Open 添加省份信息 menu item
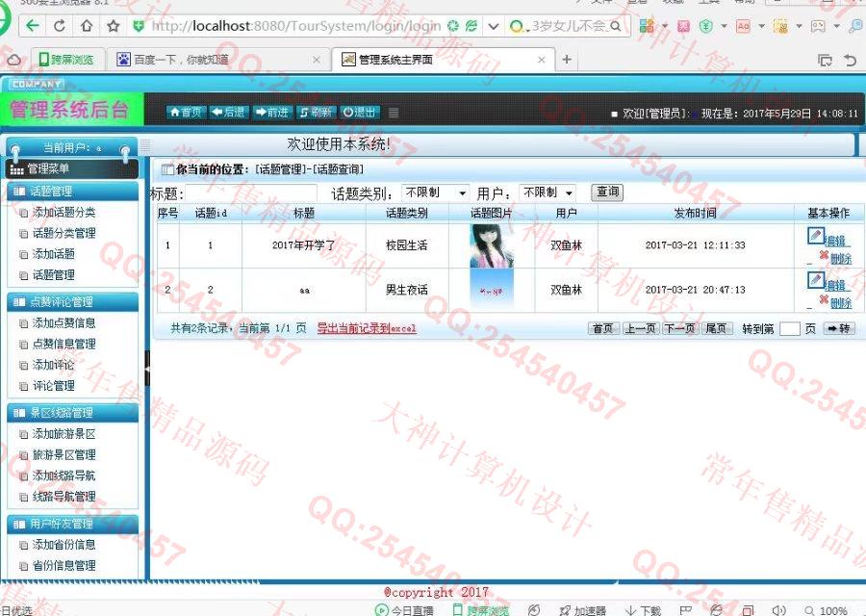866x616 pixels. coord(64,544)
